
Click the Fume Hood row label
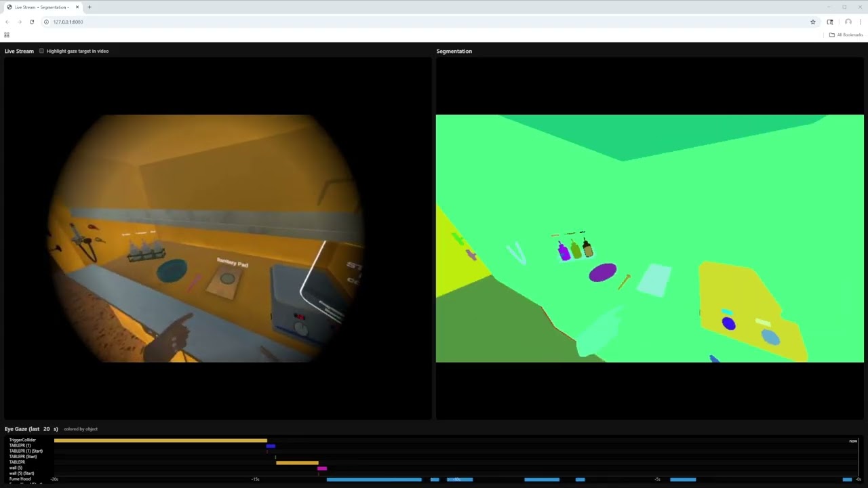click(20, 479)
